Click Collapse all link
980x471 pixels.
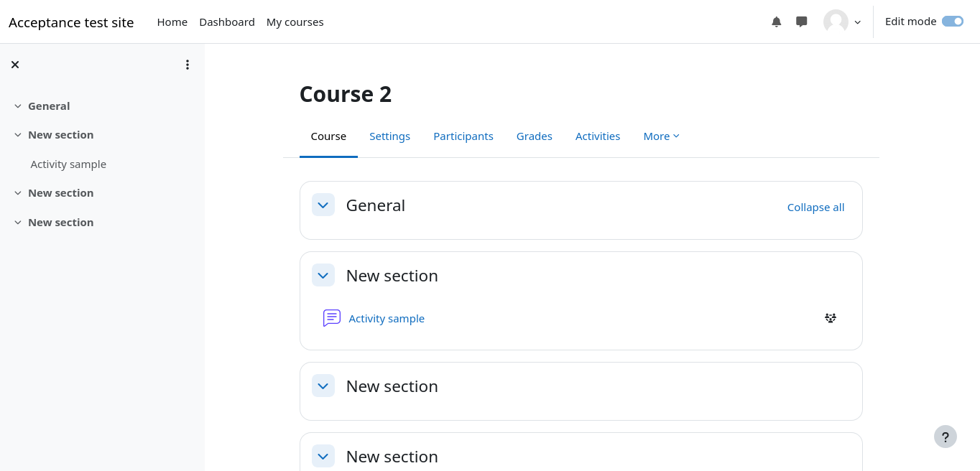[x=815, y=207]
